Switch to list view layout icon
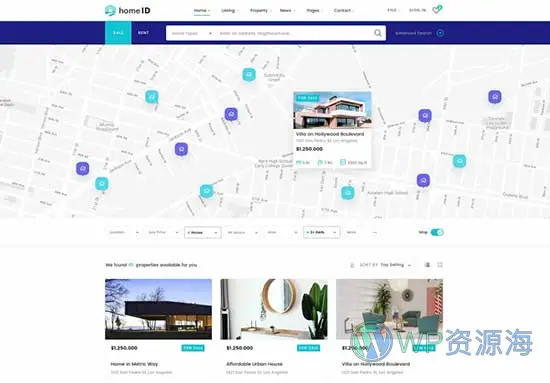Screen dimensions: 550x383 tap(428, 265)
